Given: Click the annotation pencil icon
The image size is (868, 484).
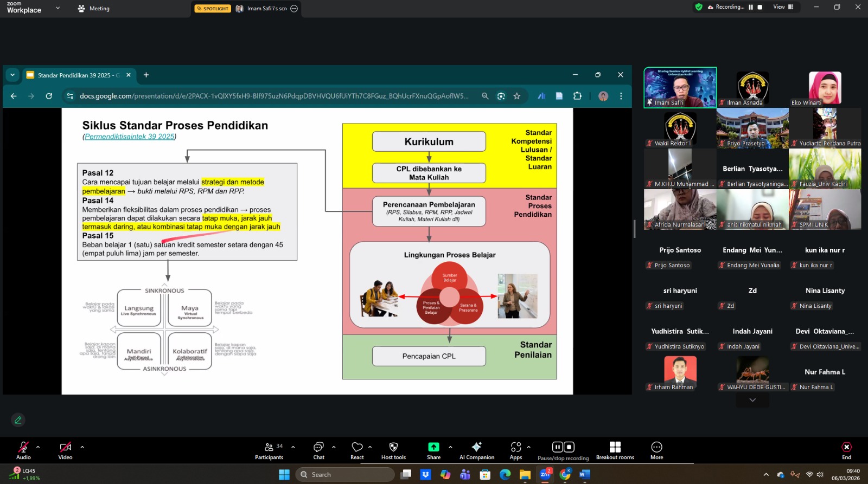Looking at the screenshot, I should [x=18, y=420].
